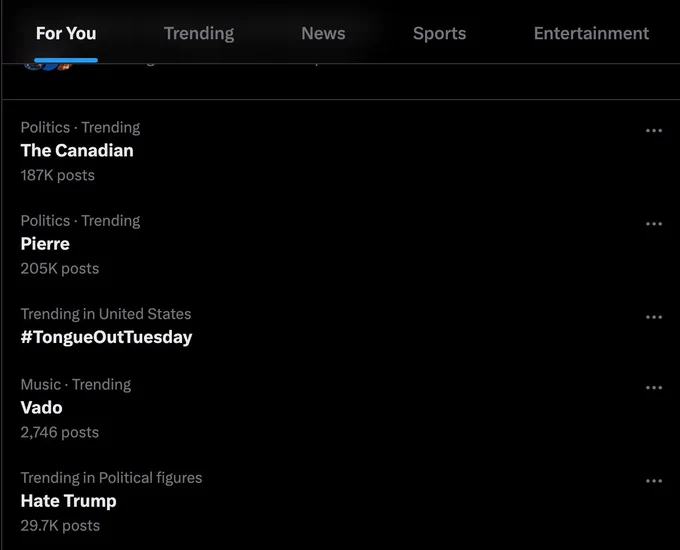Screen dimensions: 680x550
Task: Open the Pierre trending topic
Action: coord(45,244)
